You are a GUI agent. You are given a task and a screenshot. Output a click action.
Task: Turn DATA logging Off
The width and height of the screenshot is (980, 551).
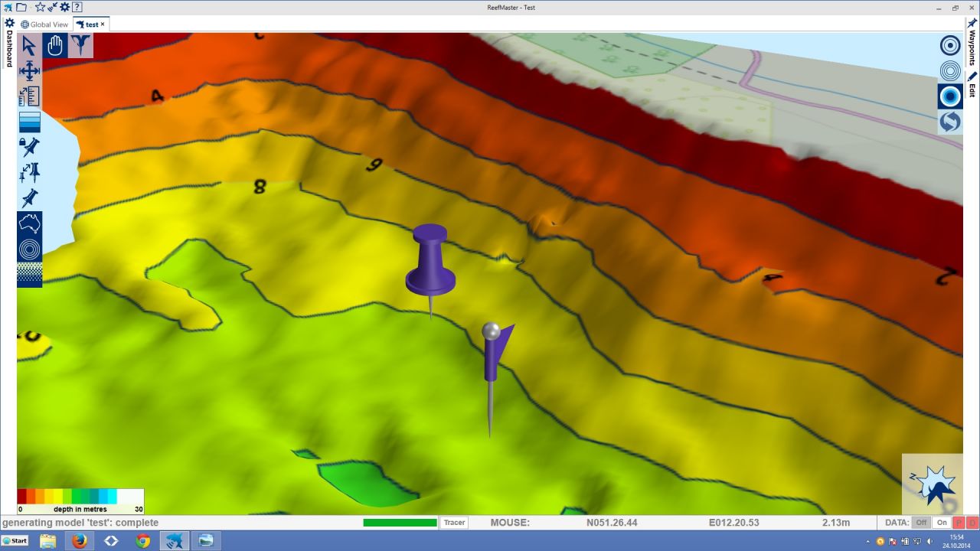(x=921, y=523)
